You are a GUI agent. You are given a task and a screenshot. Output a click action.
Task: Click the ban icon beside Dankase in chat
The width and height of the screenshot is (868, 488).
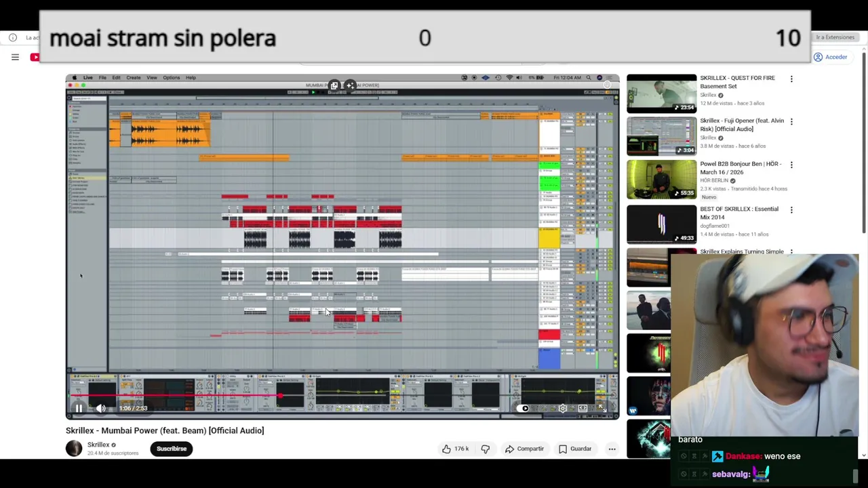684,457
